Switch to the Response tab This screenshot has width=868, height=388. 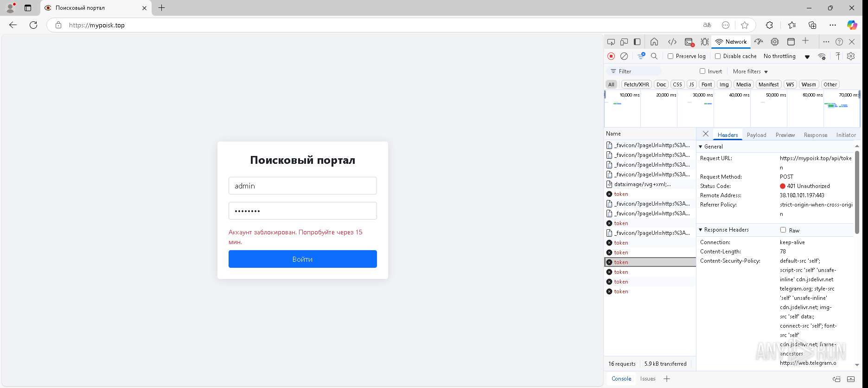point(815,135)
